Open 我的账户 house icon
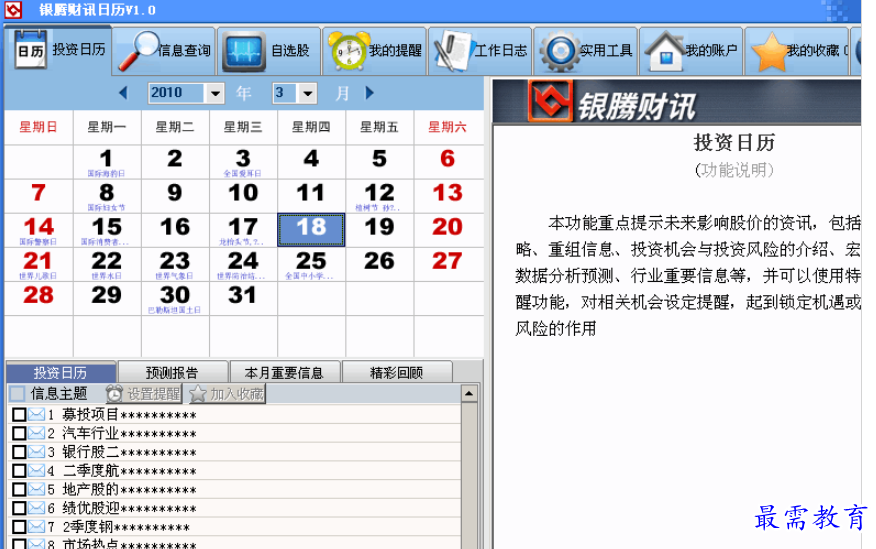Screen dimensions: 876x549 pyautogui.click(x=665, y=51)
